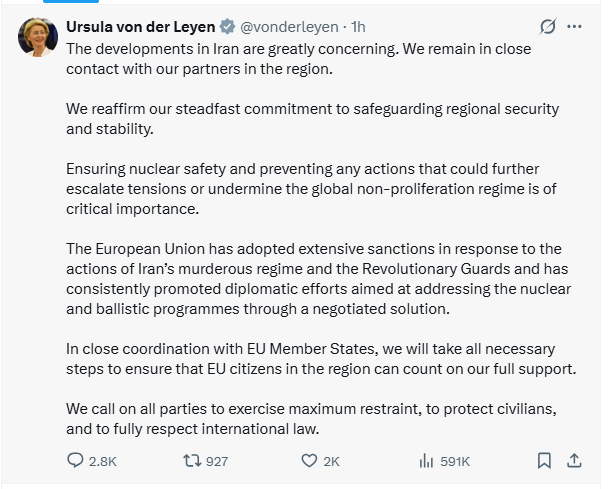Click the share upload icon
The width and height of the screenshot is (608, 489).
point(574,461)
